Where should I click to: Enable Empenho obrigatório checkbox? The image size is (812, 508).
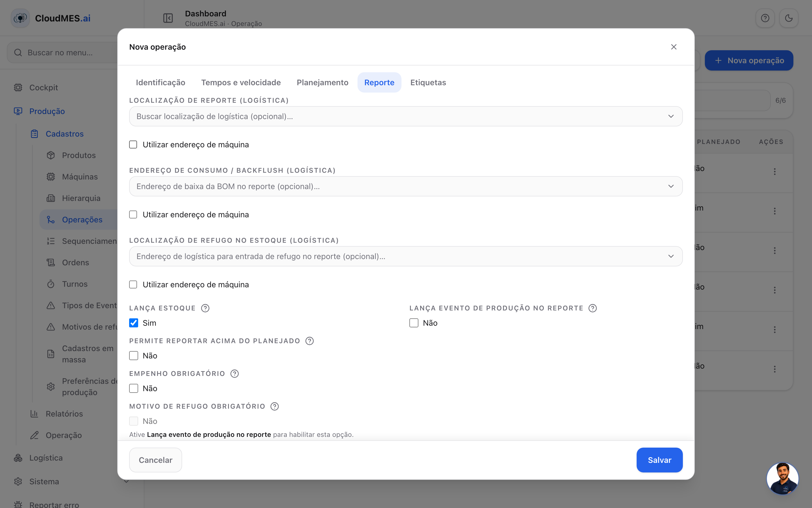[134, 388]
